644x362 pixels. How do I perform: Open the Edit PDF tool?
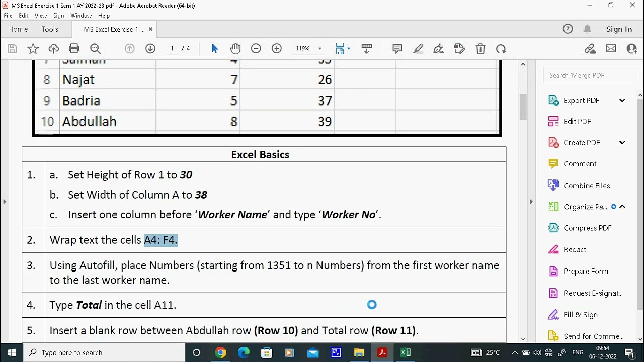[577, 121]
